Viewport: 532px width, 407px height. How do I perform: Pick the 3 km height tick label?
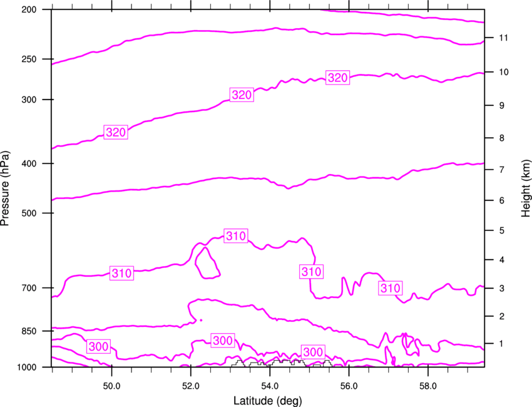pyautogui.click(x=502, y=289)
